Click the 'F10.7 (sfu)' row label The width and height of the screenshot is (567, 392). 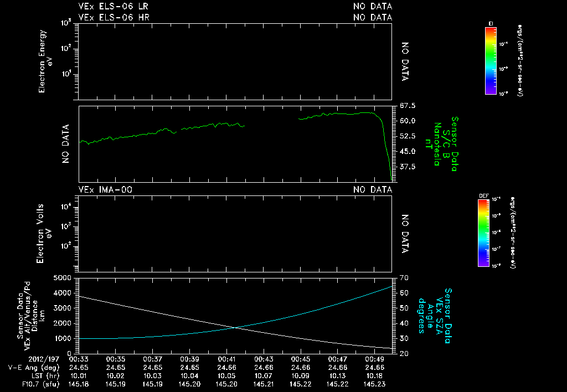click(x=40, y=384)
